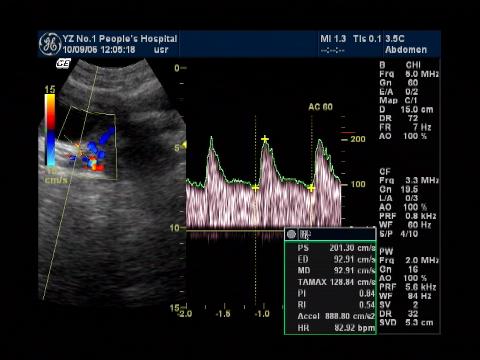Screen dimensions: 480x360
Task: Click the GE logo in the header
Action: tap(50, 44)
